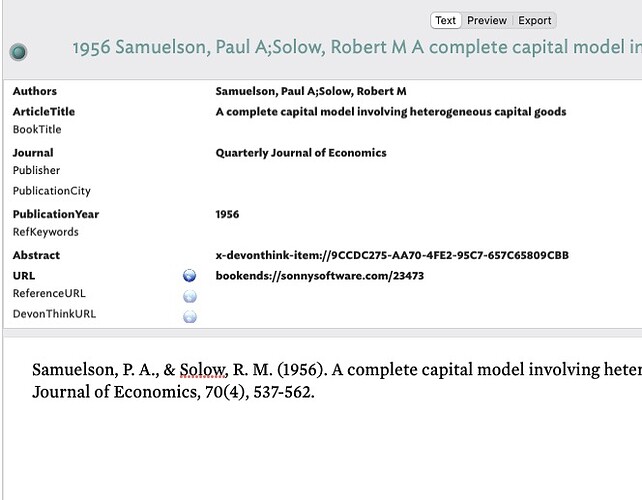Switch to the Preview tab
This screenshot has width=642, height=500.
coord(487,20)
